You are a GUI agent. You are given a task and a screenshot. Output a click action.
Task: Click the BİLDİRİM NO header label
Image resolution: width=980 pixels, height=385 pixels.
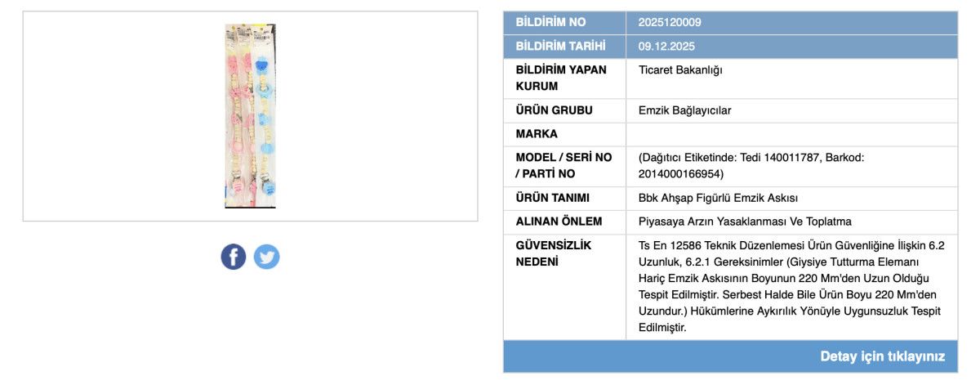point(550,22)
